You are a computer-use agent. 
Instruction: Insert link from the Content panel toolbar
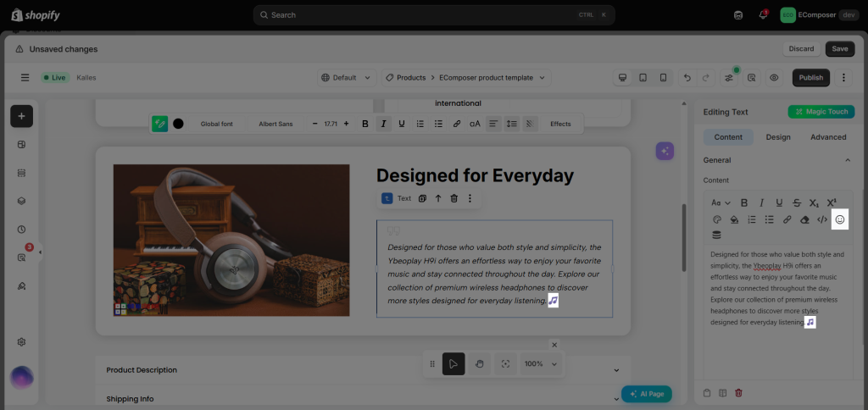[x=787, y=219]
